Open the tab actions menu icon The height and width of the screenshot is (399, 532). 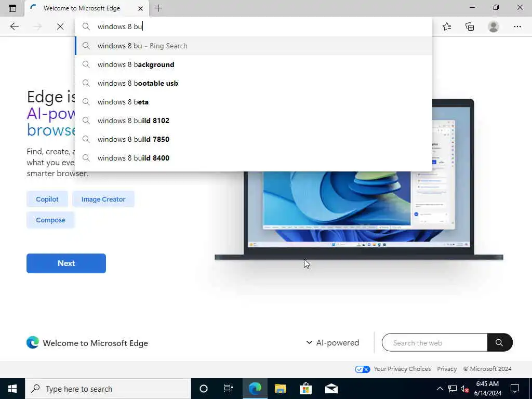(x=12, y=8)
